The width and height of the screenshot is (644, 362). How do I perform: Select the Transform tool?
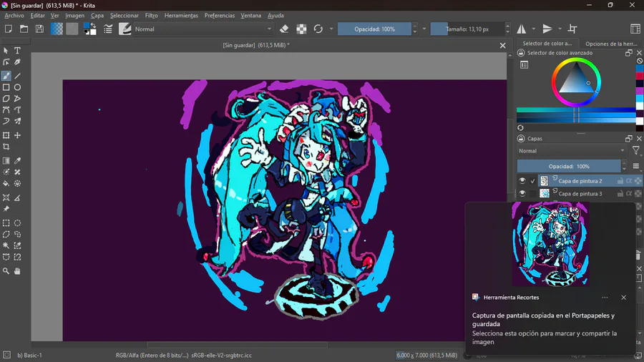pos(6,135)
